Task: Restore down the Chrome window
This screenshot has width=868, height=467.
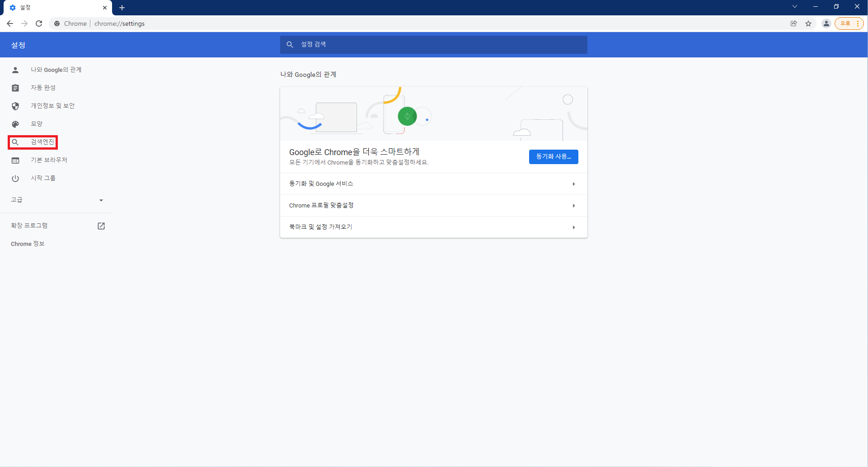Action: [836, 7]
